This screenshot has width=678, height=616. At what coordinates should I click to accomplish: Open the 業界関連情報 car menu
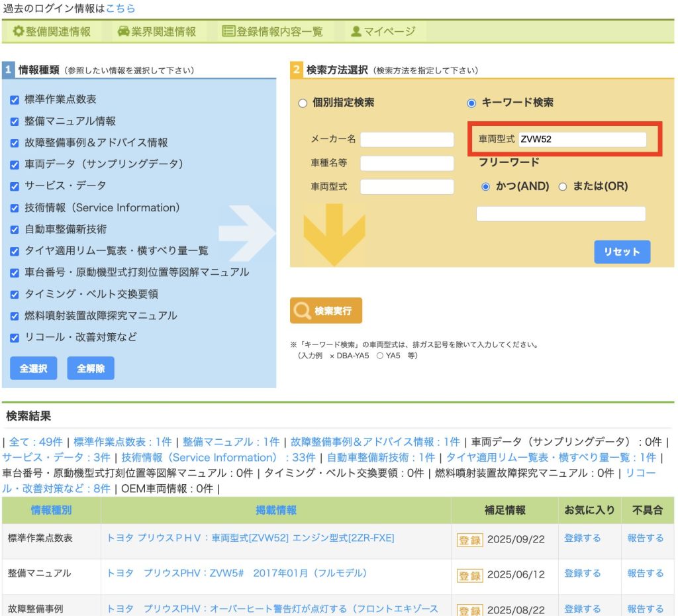(157, 31)
